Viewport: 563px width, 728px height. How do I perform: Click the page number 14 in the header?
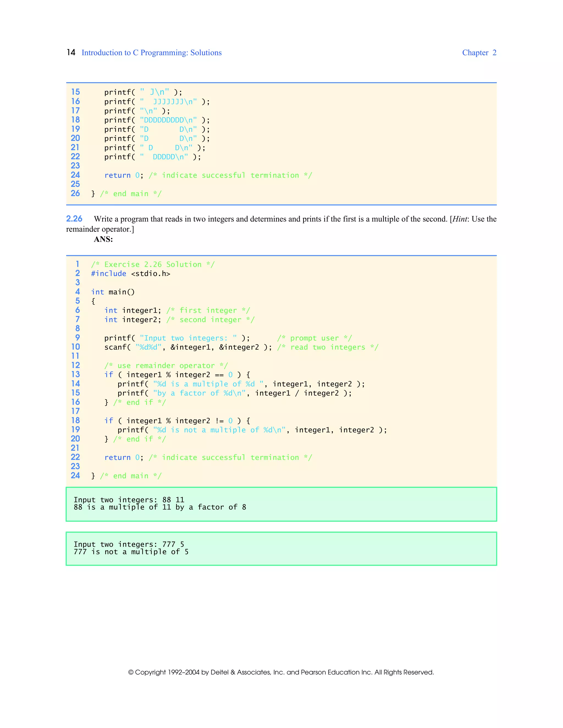click(71, 52)
